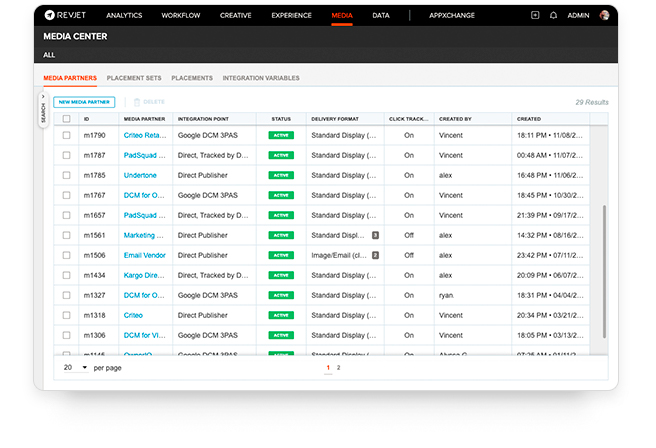This screenshot has width=656, height=448.
Task: Switch to Placements tab
Action: click(192, 78)
